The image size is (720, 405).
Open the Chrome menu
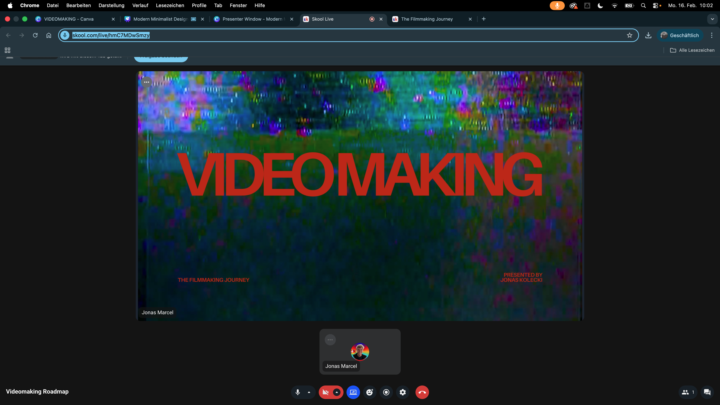tap(29, 6)
